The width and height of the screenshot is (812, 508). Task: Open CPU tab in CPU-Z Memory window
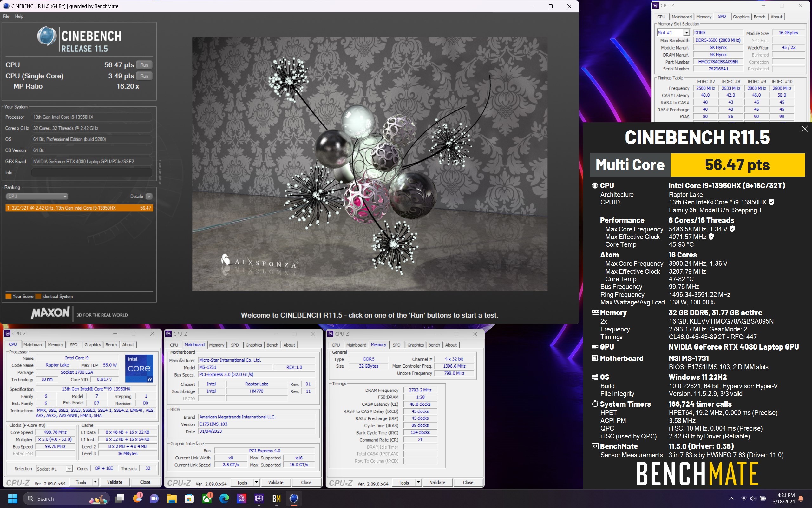[x=336, y=345]
